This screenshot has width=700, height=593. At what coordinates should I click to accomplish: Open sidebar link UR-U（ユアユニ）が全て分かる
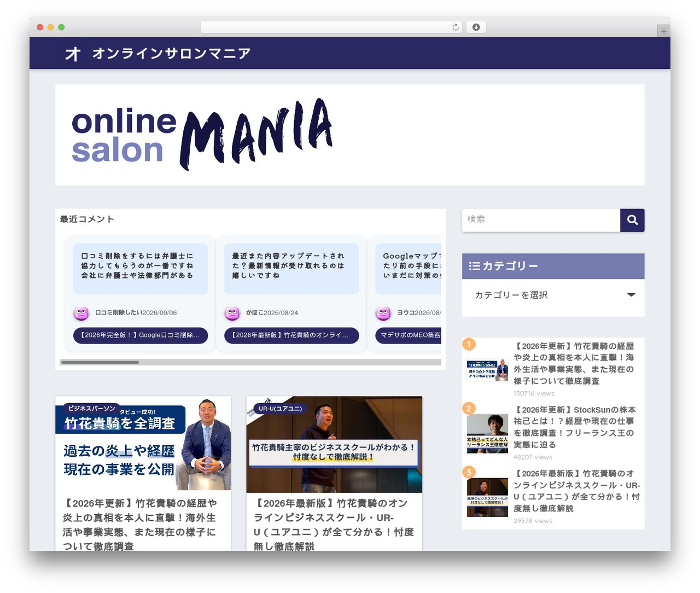tap(577, 491)
